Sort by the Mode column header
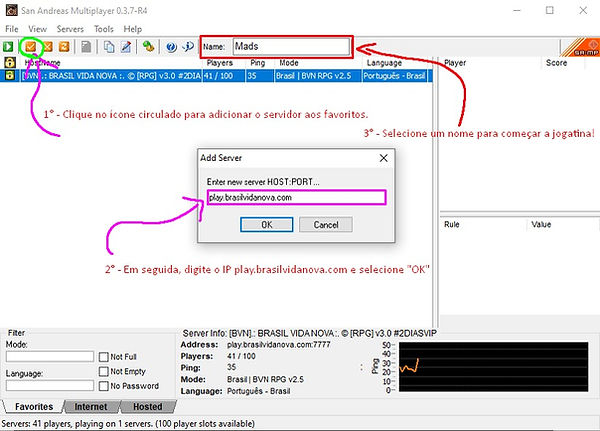Viewport: 600px width, 431px height. point(319,63)
